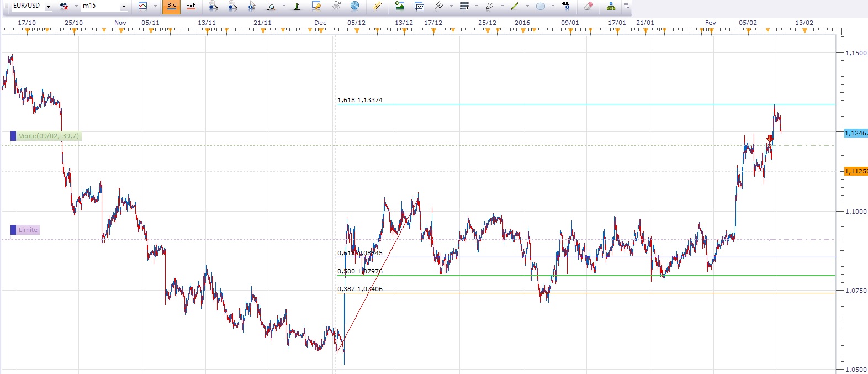Select the Fibonacci fan lines tool
Image resolution: width=868 pixels, height=374 pixels.
[489, 6]
